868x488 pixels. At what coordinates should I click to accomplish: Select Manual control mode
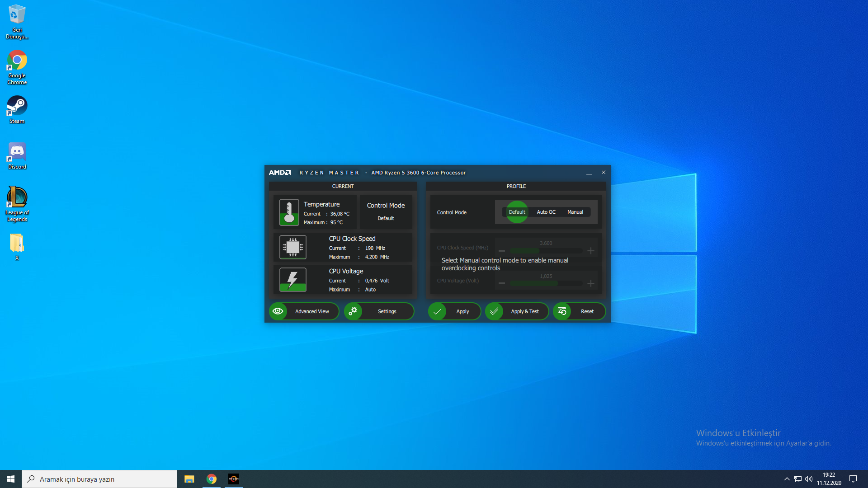tap(575, 212)
